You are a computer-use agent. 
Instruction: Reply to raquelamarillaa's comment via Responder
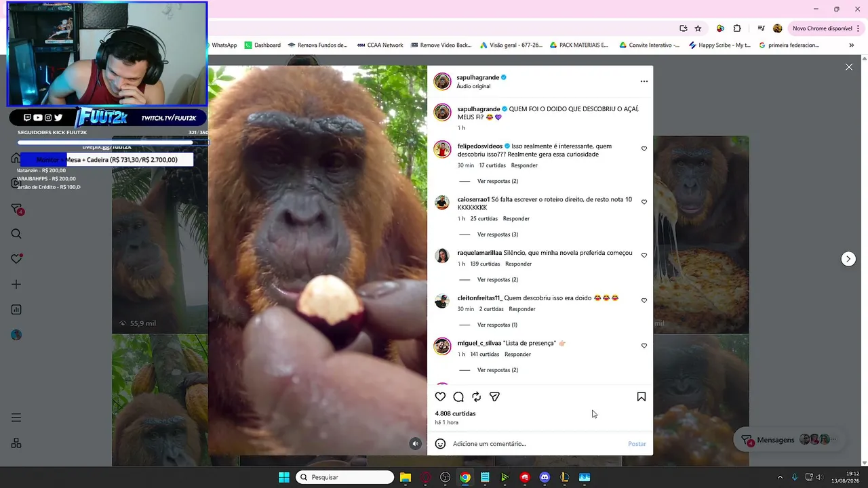(x=518, y=264)
